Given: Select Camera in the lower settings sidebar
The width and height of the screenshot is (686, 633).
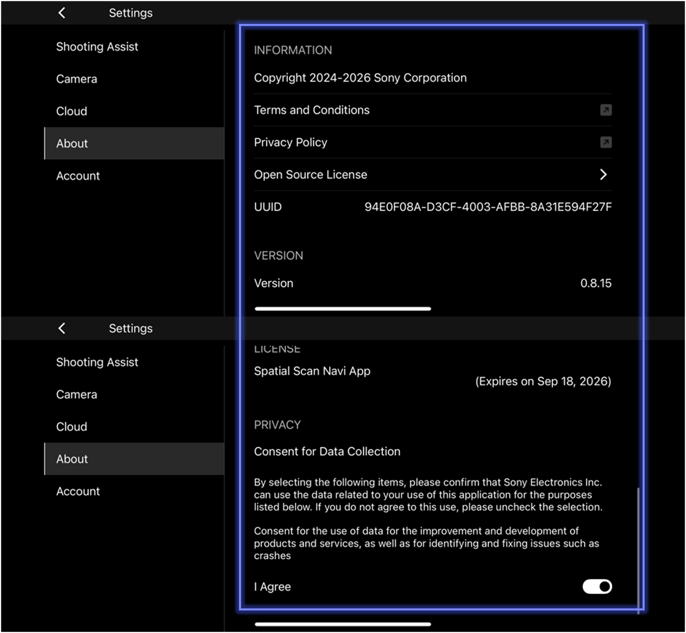Looking at the screenshot, I should coord(77,394).
